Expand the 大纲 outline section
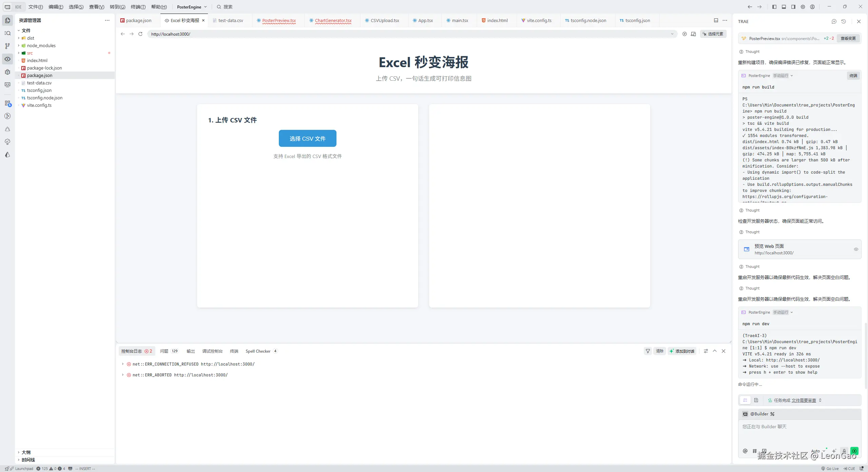 pos(26,452)
